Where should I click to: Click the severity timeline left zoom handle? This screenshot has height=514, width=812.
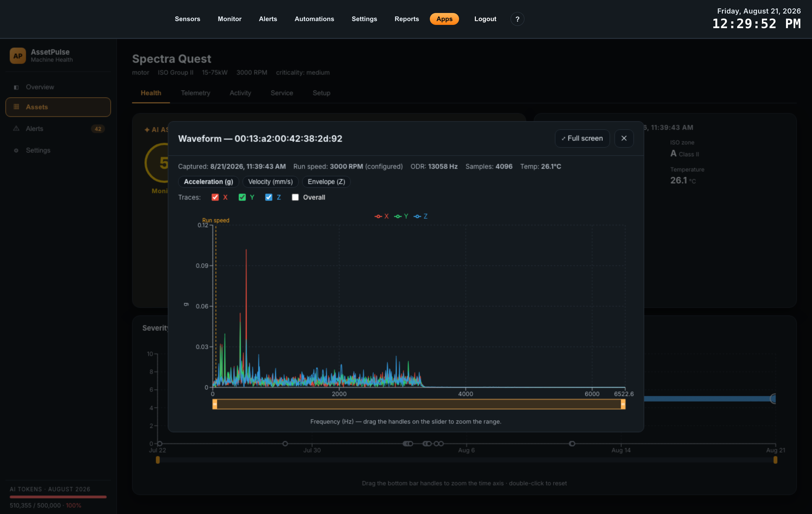click(x=158, y=460)
